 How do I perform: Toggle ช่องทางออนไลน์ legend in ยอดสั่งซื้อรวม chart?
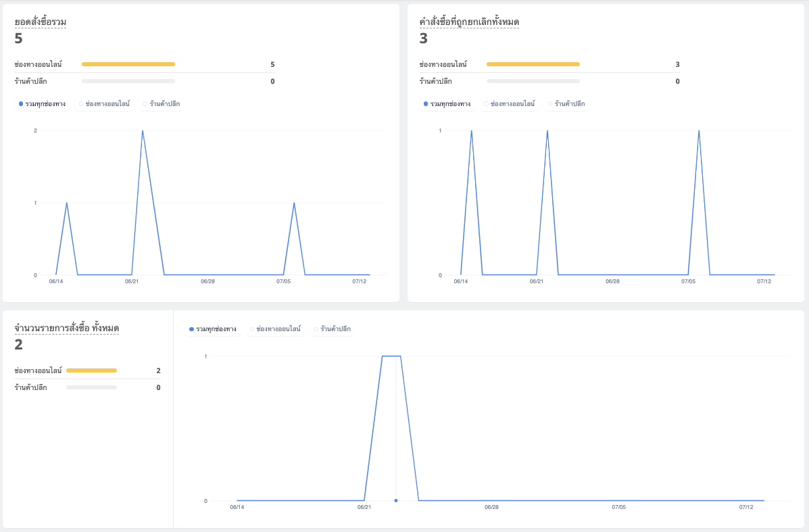(x=105, y=103)
